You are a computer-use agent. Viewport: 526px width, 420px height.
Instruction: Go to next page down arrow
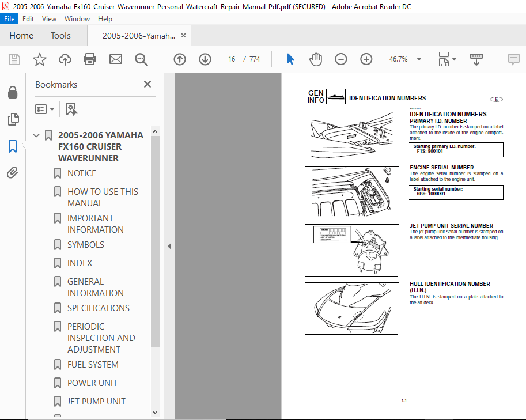click(x=205, y=59)
